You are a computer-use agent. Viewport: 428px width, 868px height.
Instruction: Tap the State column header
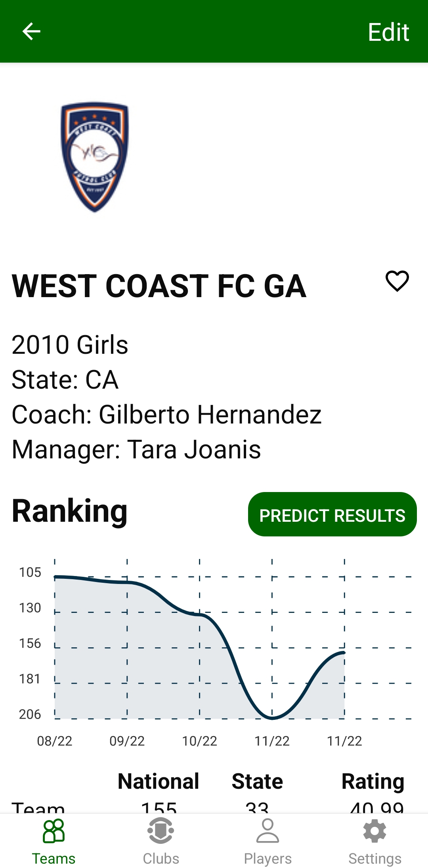coord(257,781)
